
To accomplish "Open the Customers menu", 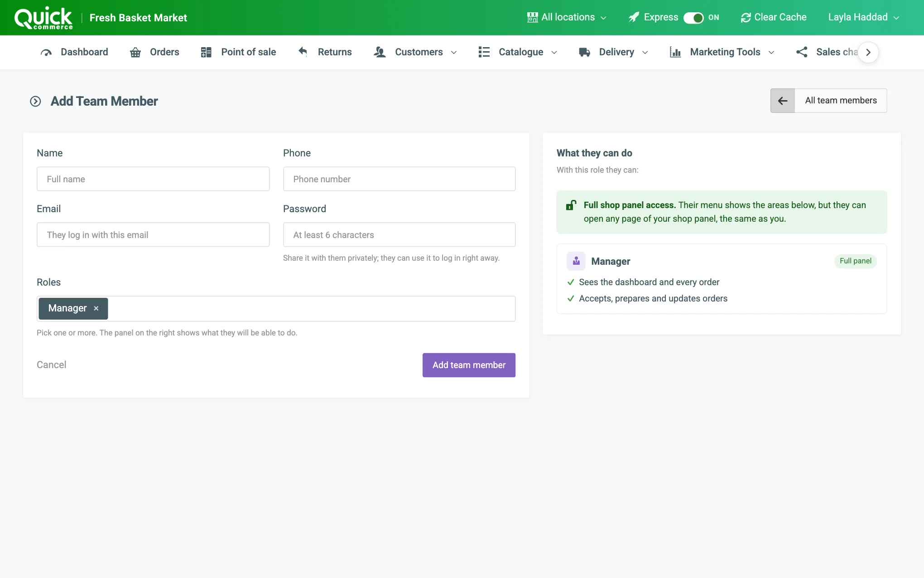I will tap(415, 53).
